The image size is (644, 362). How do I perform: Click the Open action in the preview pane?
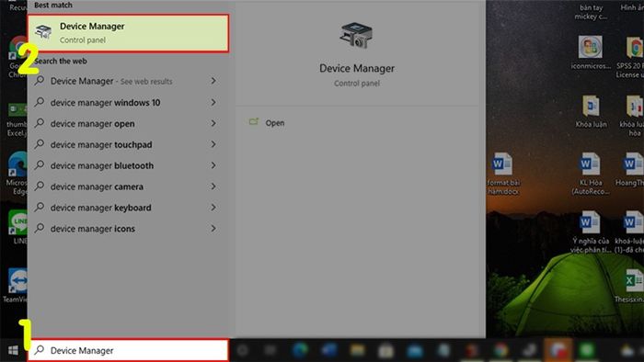[274, 123]
